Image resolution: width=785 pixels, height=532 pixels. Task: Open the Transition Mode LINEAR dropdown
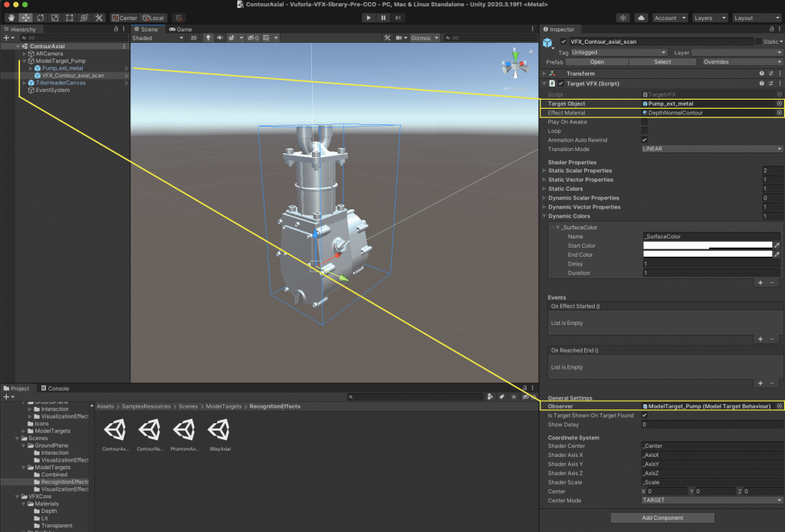(x=712, y=149)
